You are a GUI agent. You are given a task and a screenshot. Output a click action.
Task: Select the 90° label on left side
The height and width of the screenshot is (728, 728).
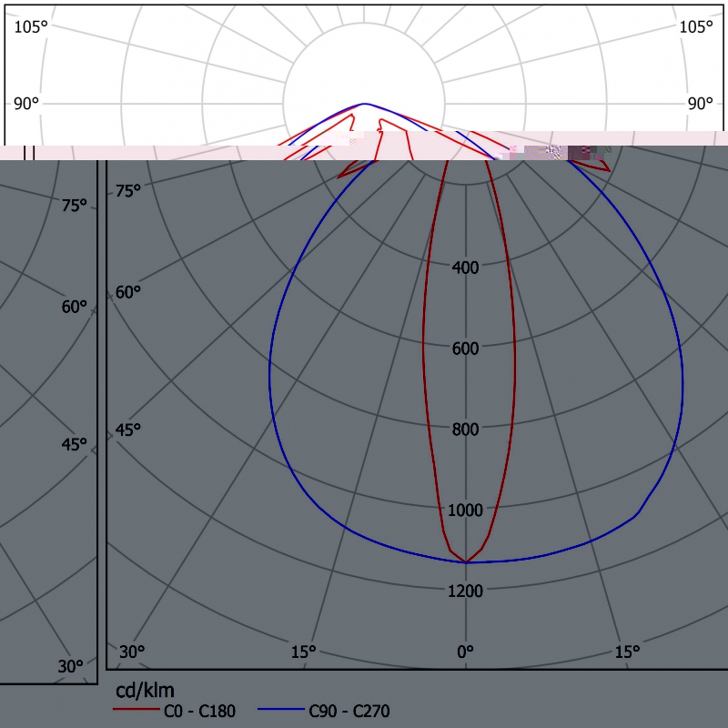[x=26, y=103]
